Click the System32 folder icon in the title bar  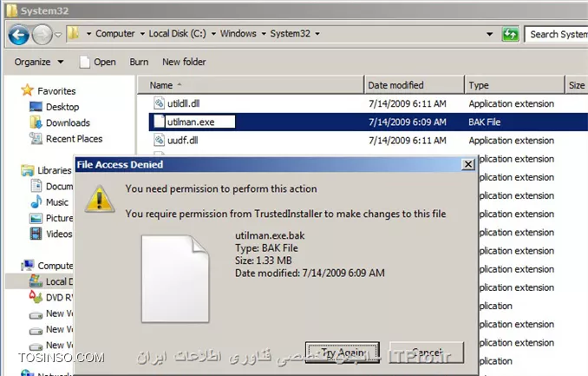11,10
